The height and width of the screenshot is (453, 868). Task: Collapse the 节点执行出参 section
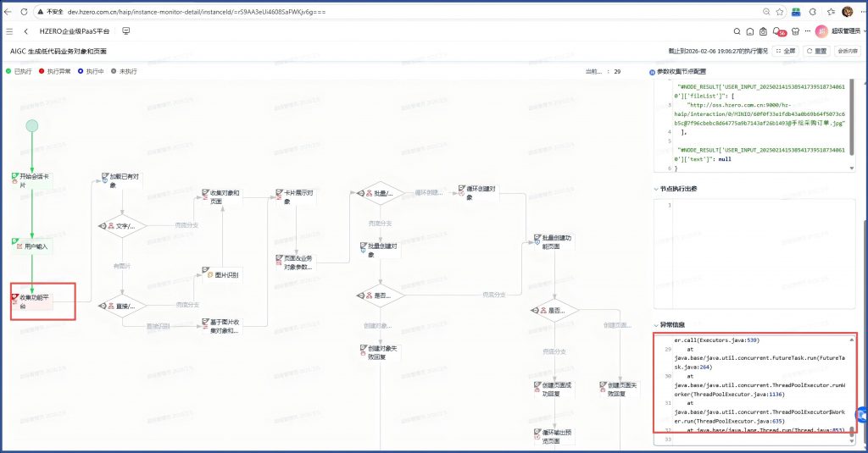coord(653,189)
